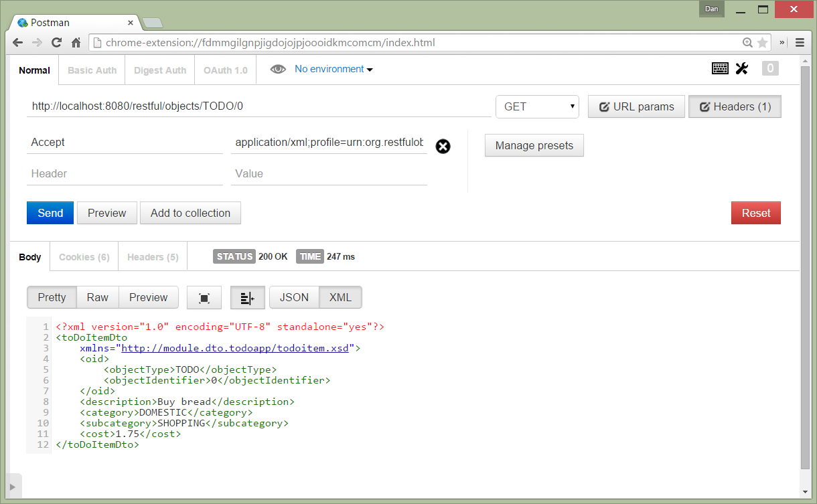Screen dimensions: 817x504
Task: Remove the Accept header using the X icon
Action: pyautogui.click(x=443, y=146)
